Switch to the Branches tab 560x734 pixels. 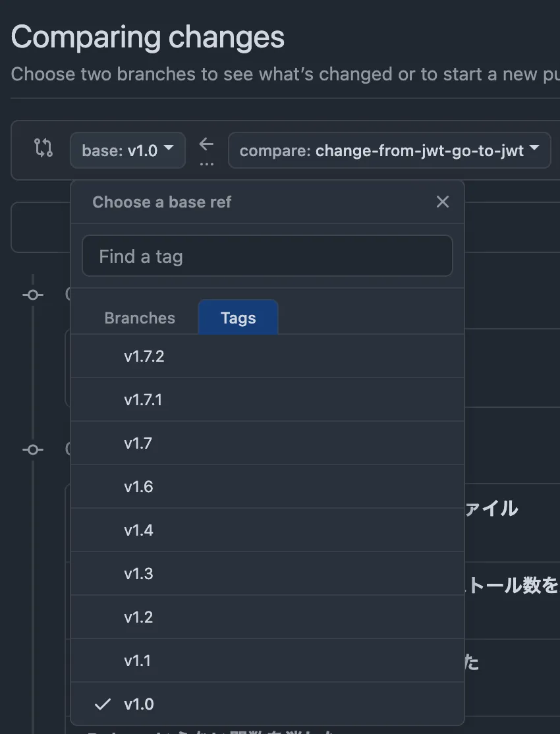pos(139,318)
